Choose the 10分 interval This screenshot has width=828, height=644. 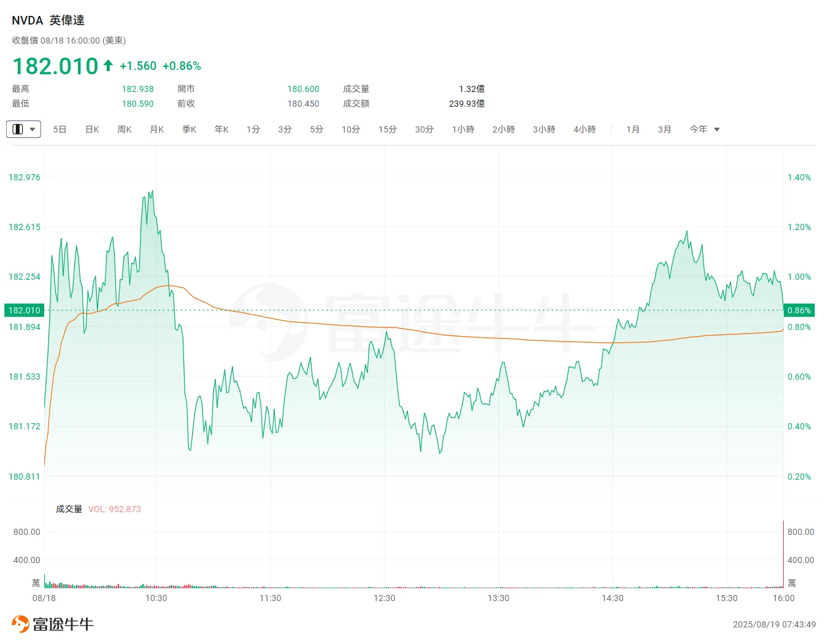pyautogui.click(x=351, y=129)
